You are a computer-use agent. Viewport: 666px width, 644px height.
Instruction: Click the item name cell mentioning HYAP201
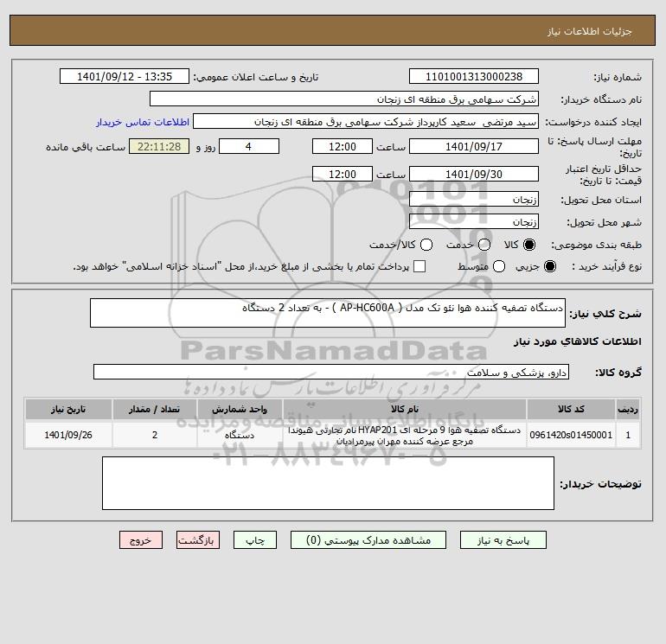pos(405,435)
